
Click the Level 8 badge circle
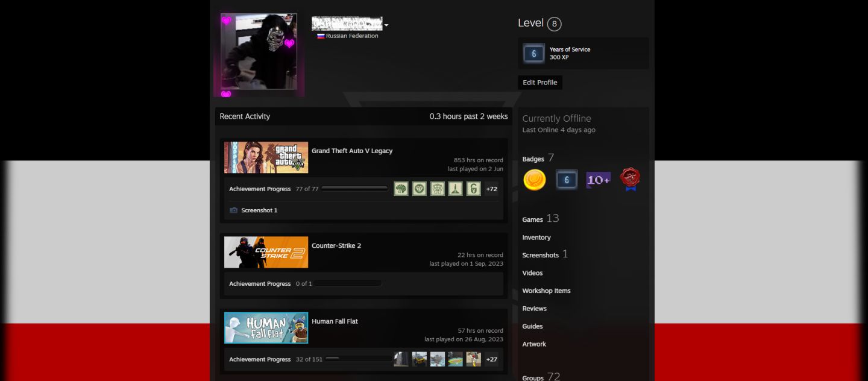[554, 24]
